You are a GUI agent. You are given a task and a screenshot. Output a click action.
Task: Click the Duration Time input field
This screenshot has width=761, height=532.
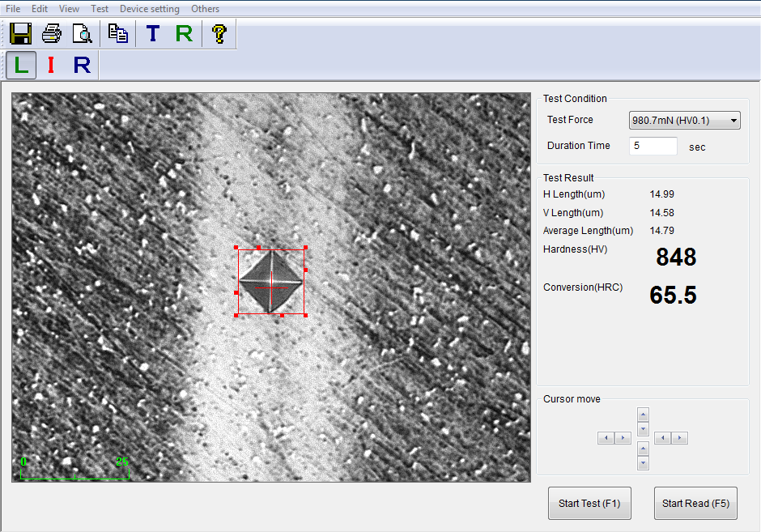click(653, 146)
